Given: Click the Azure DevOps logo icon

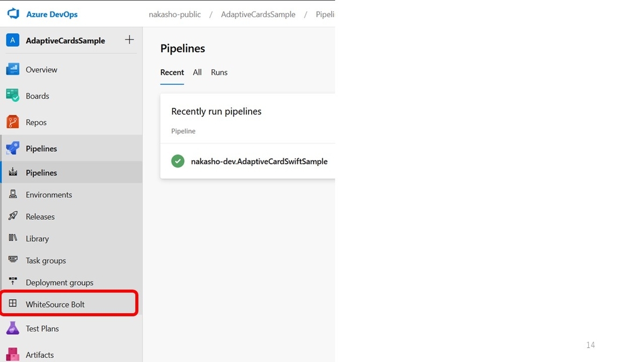Looking at the screenshot, I should tap(13, 14).
